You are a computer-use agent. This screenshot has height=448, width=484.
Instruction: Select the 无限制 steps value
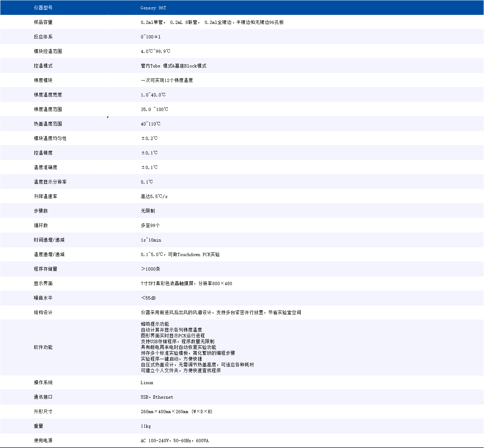148,211
